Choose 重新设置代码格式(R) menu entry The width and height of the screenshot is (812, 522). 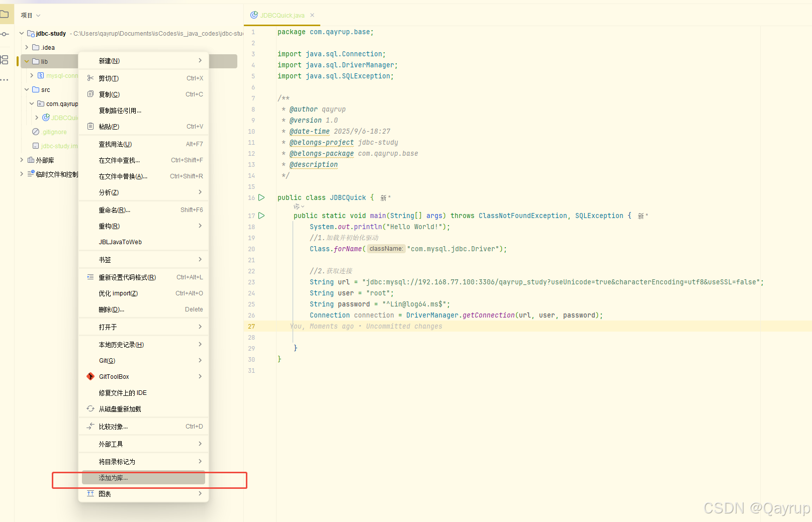(x=144, y=277)
